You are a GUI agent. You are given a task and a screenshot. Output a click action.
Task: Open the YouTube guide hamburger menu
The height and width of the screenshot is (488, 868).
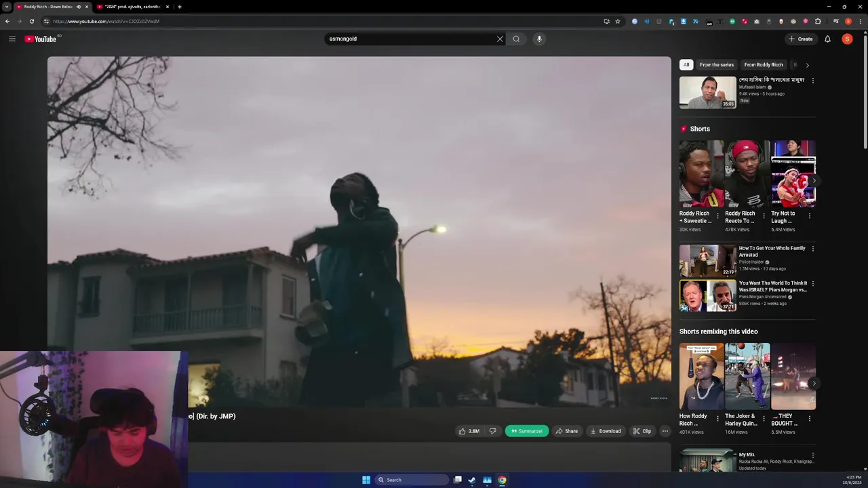click(12, 39)
